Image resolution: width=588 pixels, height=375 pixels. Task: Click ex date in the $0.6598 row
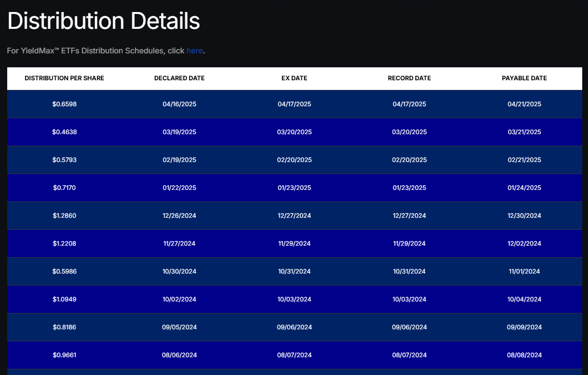coord(294,104)
